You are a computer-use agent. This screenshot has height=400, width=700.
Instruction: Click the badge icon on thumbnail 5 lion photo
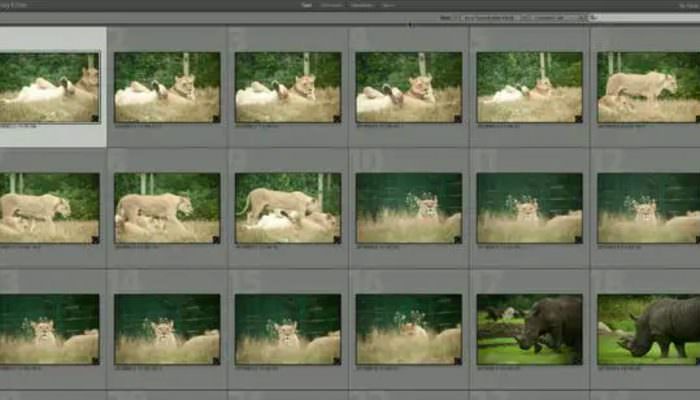tap(577, 118)
